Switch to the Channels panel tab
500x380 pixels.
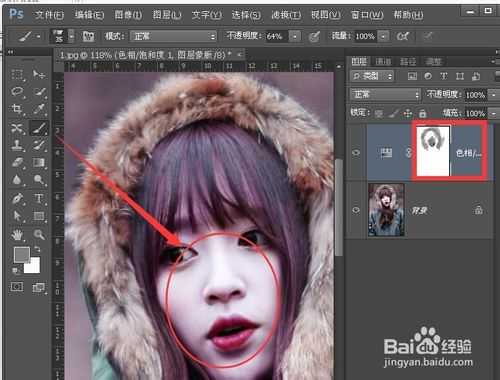click(x=383, y=61)
